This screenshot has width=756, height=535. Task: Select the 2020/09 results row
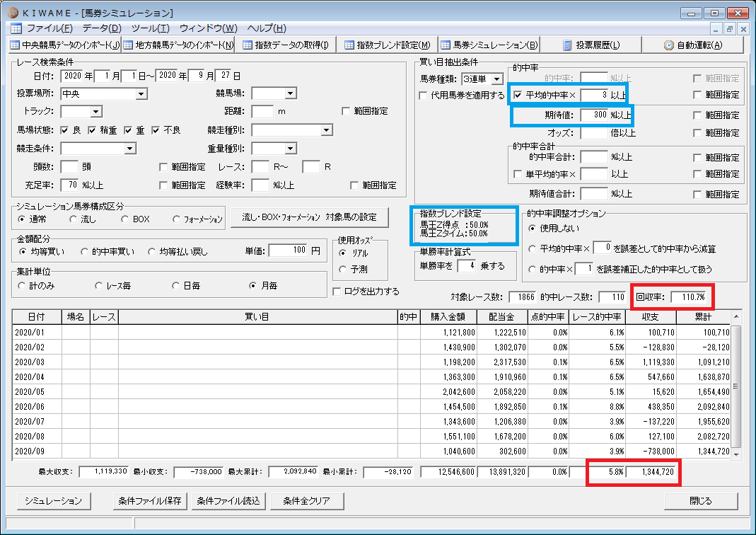click(371, 451)
